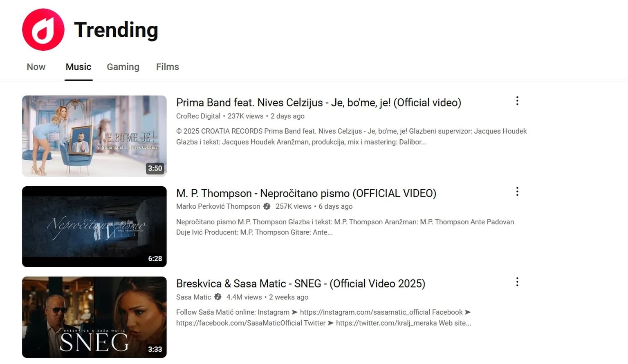Click the 3:50 duration badge on thumbnail
Viewport: 628px width, 364px height.
tap(155, 168)
